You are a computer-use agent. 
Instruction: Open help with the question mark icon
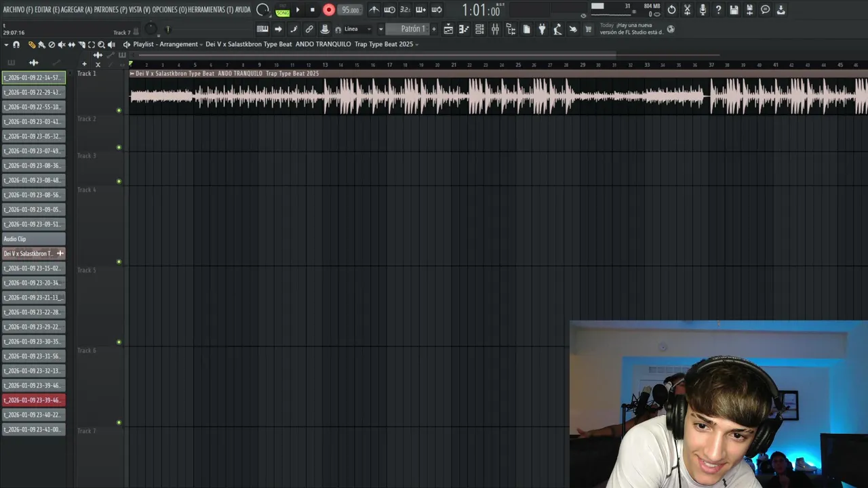718,9
